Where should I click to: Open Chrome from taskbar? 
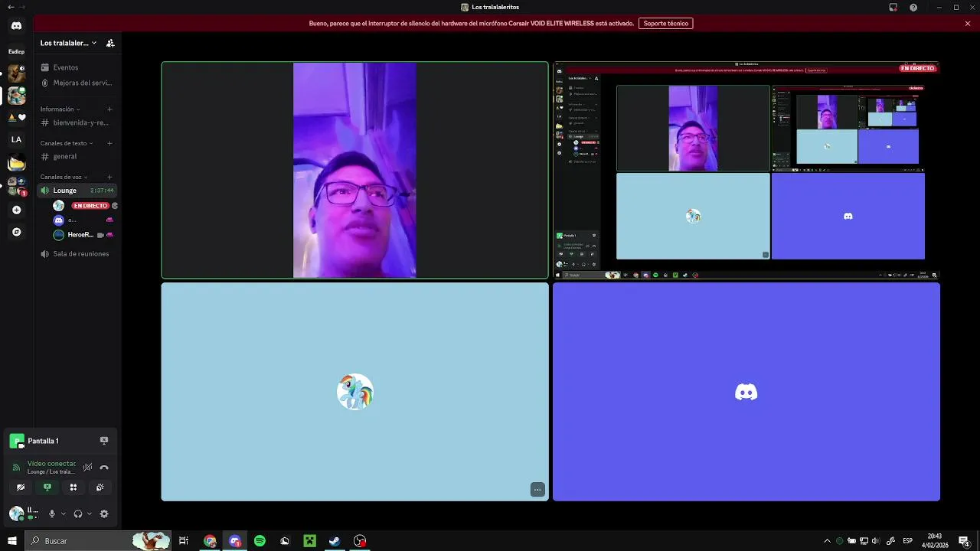point(210,541)
